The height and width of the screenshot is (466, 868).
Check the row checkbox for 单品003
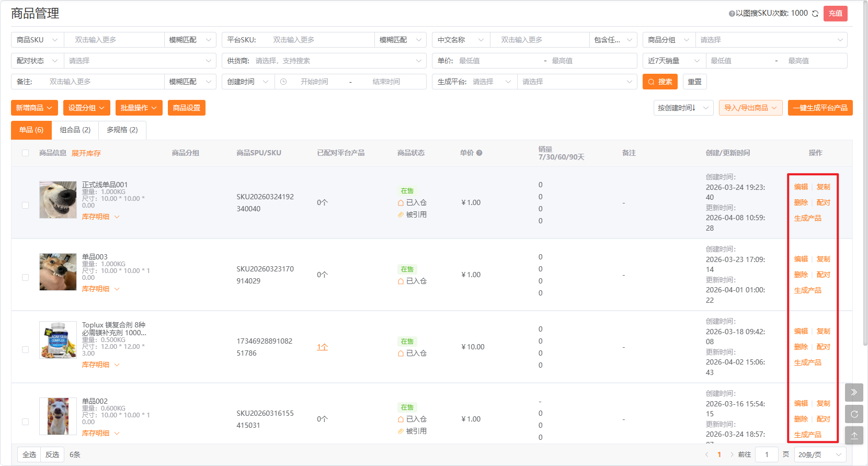25,278
